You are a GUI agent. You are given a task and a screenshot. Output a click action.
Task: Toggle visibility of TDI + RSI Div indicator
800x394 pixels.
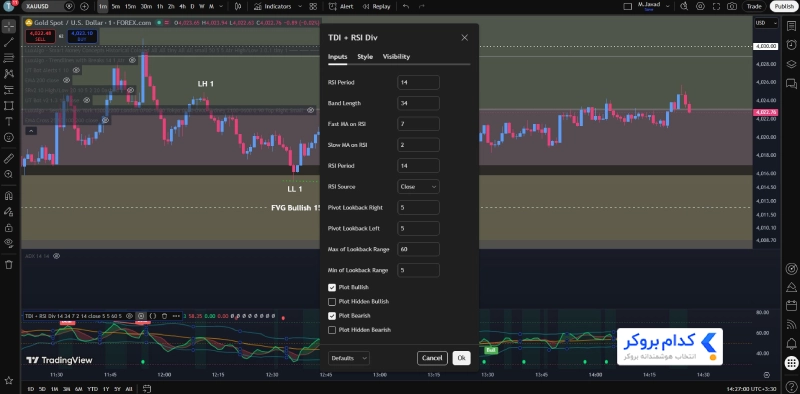tap(130, 316)
